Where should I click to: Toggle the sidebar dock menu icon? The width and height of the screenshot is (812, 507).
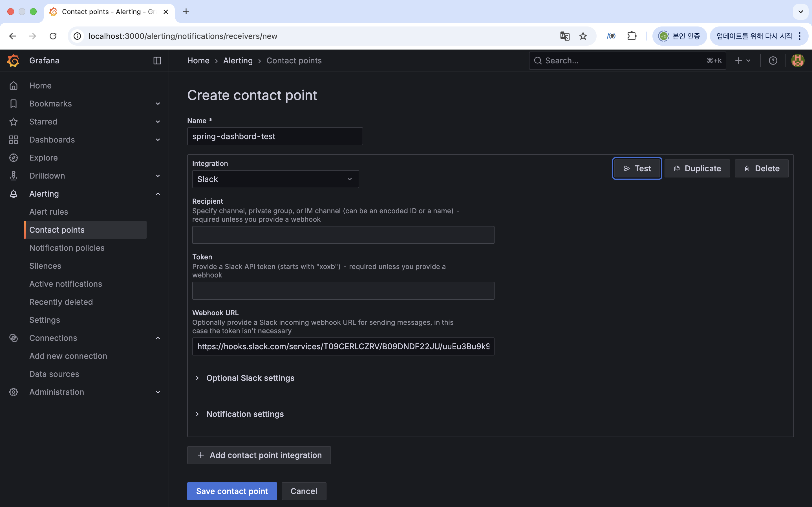pos(157,61)
